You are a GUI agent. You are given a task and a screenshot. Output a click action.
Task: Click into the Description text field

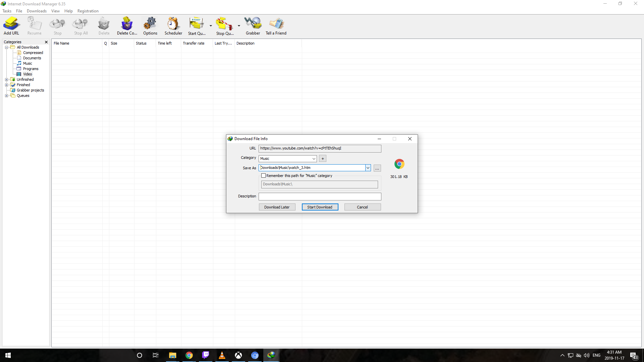[320, 196]
